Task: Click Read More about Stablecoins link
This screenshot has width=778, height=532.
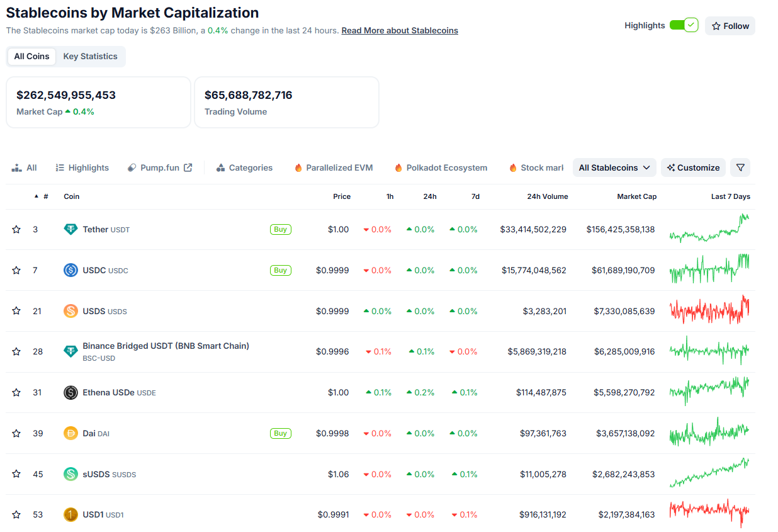Action: tap(400, 30)
